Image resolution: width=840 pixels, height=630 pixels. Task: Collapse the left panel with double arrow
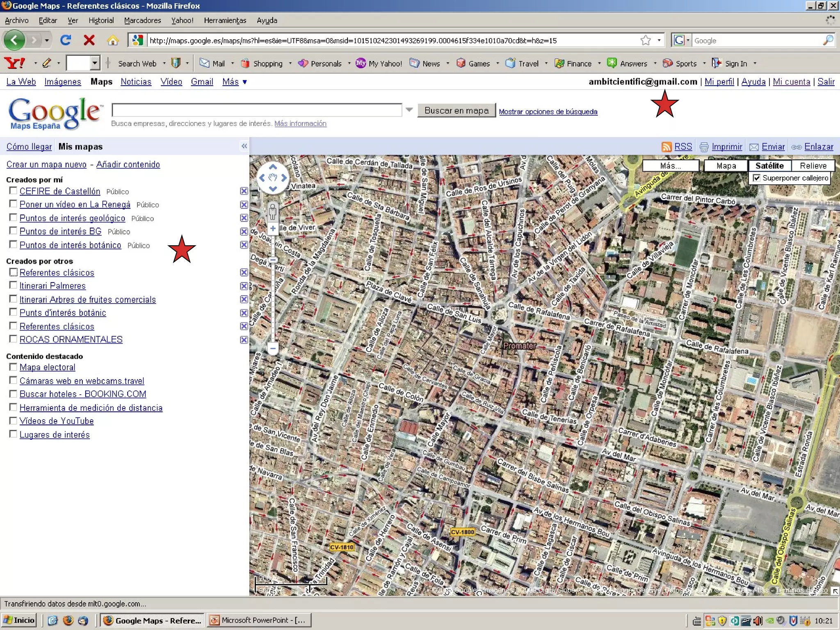click(x=244, y=146)
